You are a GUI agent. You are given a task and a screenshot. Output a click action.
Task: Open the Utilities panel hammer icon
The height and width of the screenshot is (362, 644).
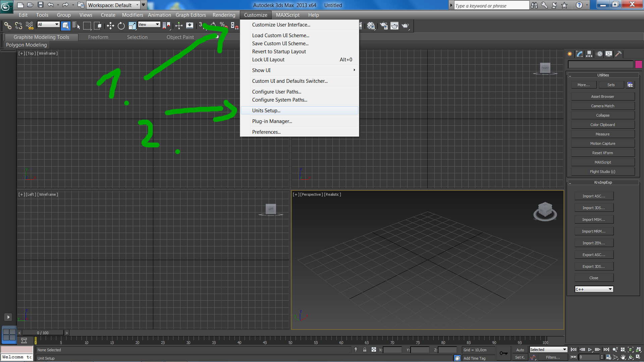[x=619, y=54]
